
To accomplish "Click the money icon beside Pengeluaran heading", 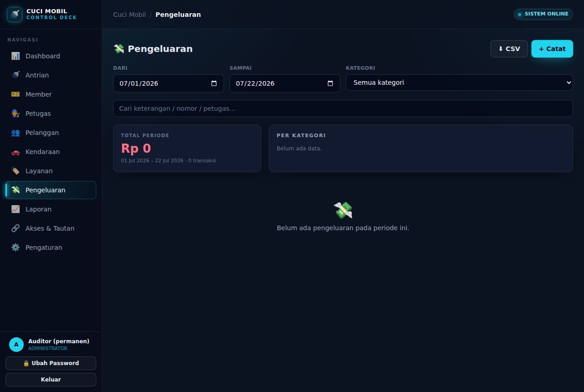I will tap(119, 49).
